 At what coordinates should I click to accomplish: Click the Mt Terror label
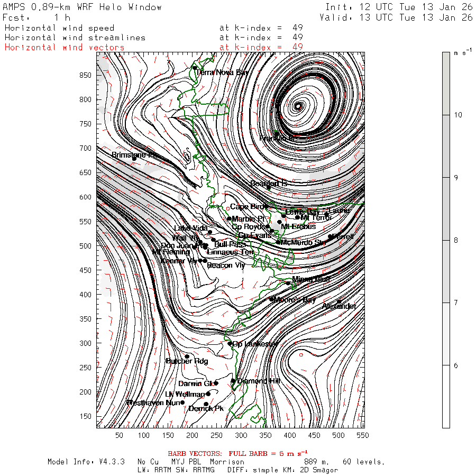click(x=316, y=218)
